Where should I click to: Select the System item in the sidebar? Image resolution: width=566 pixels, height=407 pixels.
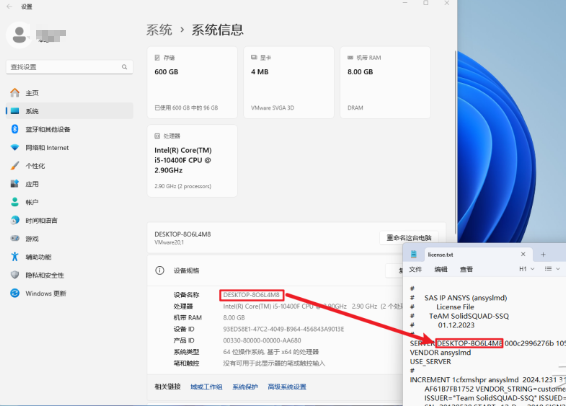(69, 111)
